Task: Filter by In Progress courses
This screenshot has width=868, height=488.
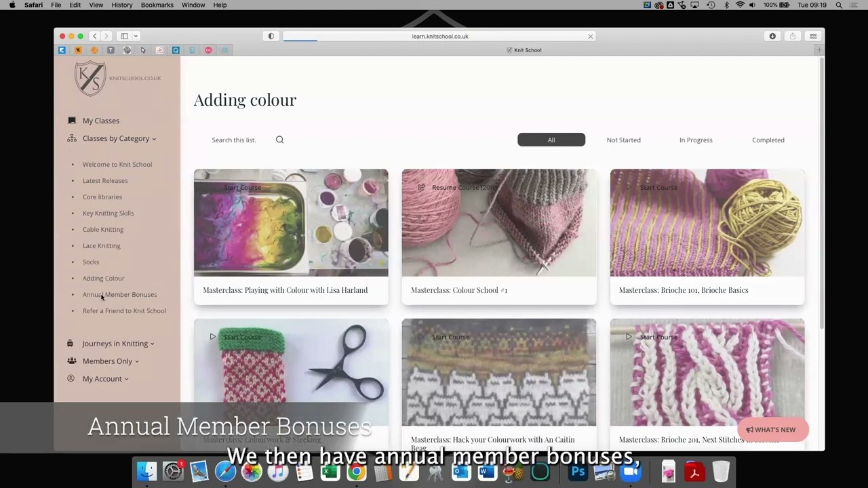Action: [x=696, y=140]
